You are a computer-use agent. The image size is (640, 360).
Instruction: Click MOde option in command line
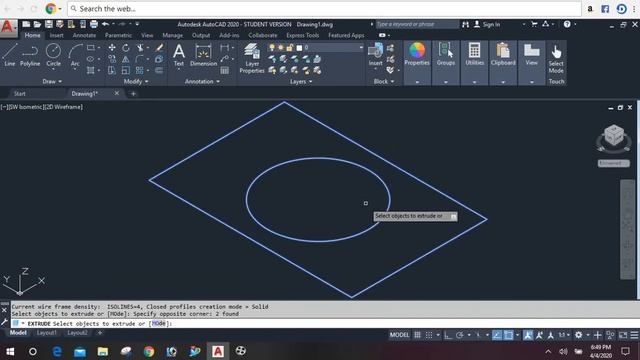[x=159, y=323]
